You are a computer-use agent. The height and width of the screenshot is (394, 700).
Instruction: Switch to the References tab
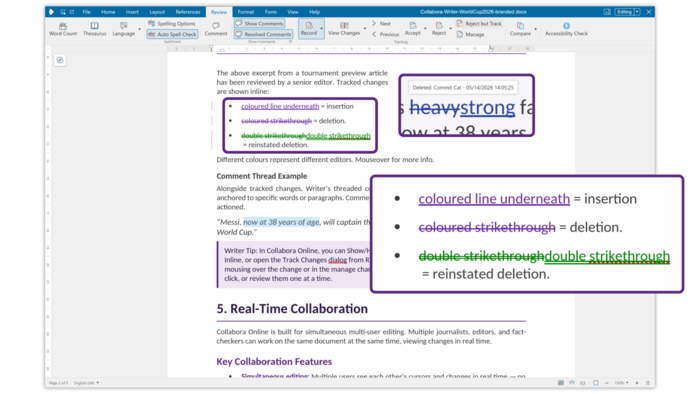click(x=188, y=12)
